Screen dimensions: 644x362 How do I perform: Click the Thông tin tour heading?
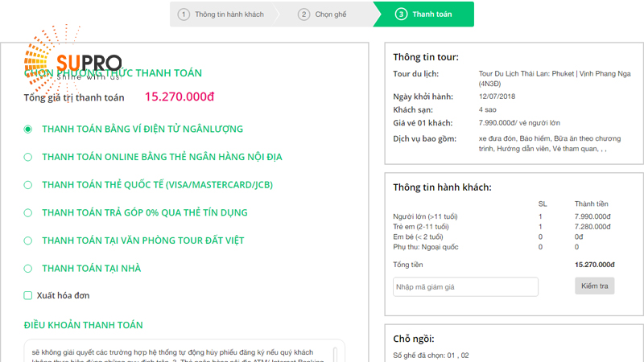[x=426, y=57]
